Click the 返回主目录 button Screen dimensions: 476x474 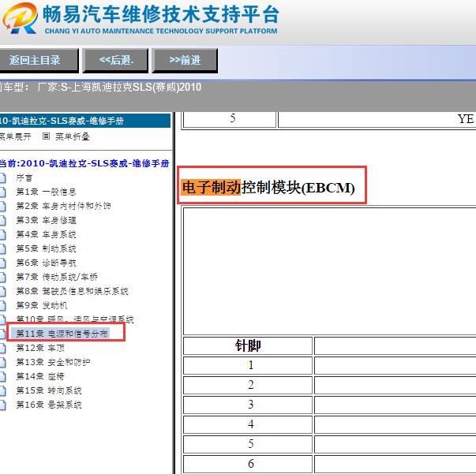[38, 61]
